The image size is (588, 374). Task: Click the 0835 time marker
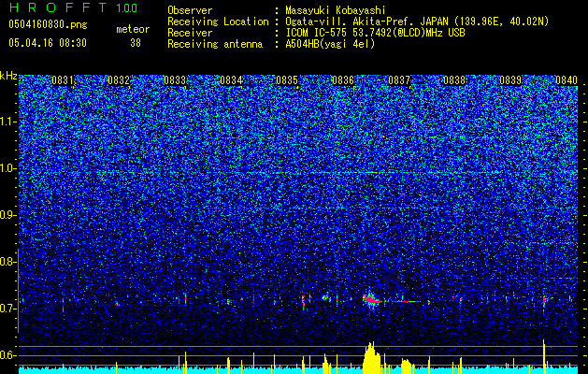[x=287, y=80]
